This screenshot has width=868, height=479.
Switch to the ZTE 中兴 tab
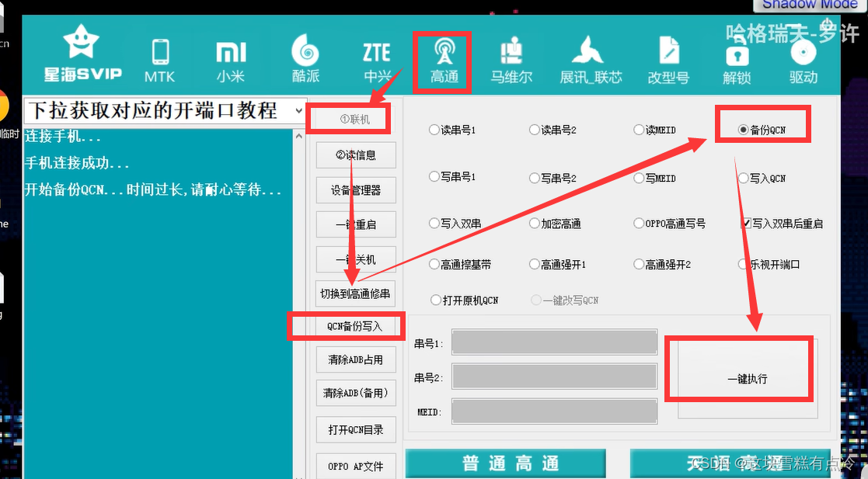coord(377,61)
